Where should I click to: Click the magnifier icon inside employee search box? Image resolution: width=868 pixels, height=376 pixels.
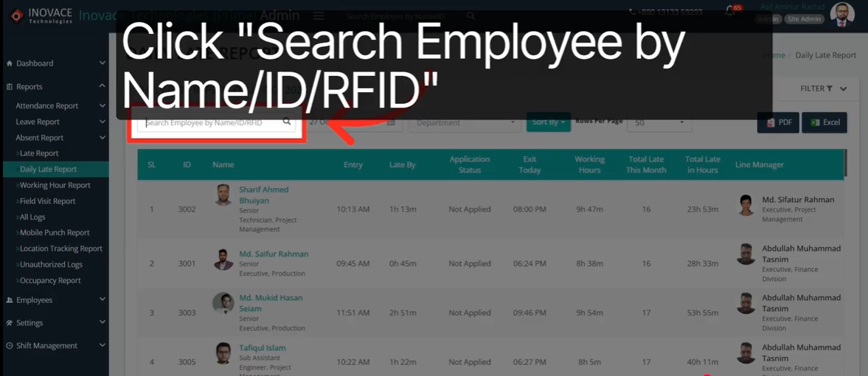click(287, 122)
